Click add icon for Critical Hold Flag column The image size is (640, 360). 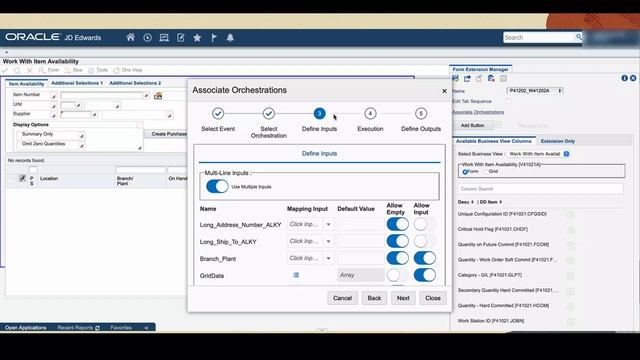coord(571,229)
